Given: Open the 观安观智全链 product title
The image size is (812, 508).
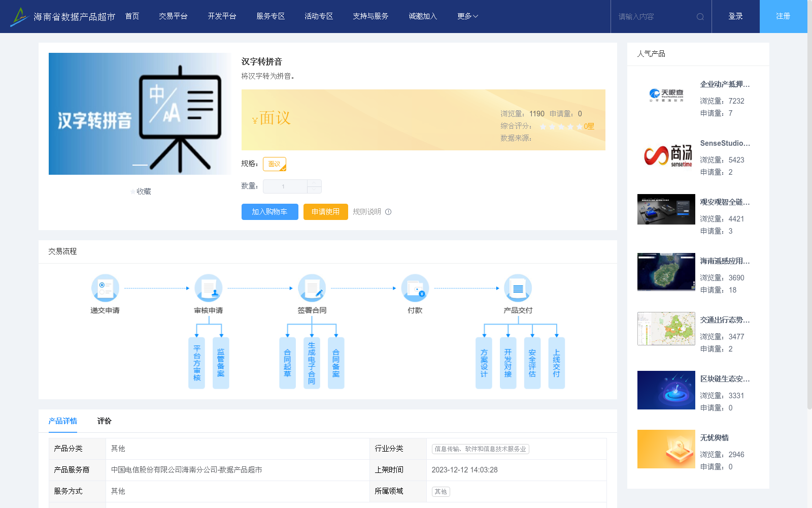Looking at the screenshot, I should click(x=725, y=202).
